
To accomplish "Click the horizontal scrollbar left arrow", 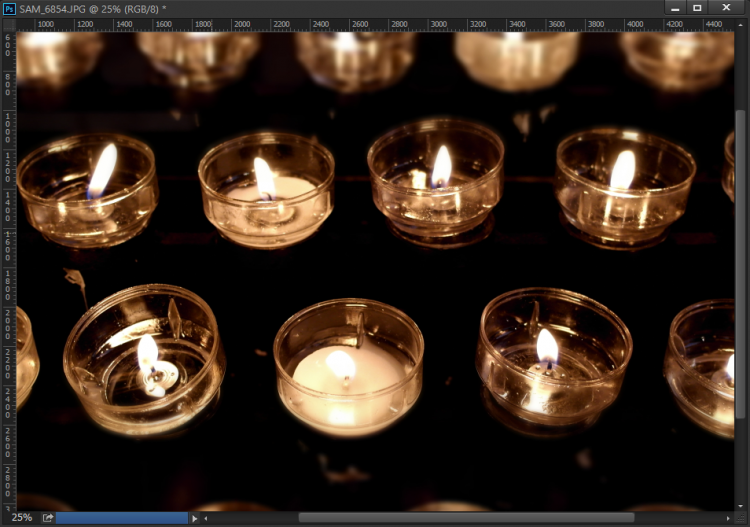I will point(206,518).
